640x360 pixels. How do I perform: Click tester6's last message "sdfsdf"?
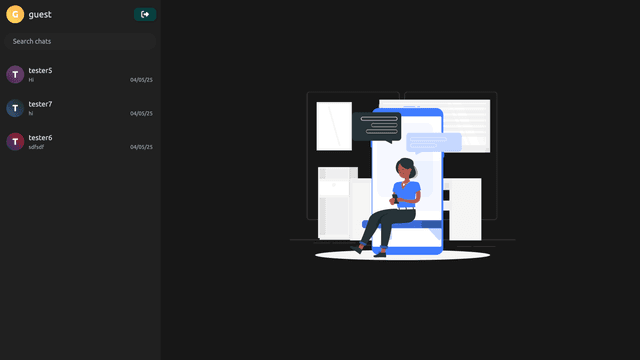click(36, 147)
